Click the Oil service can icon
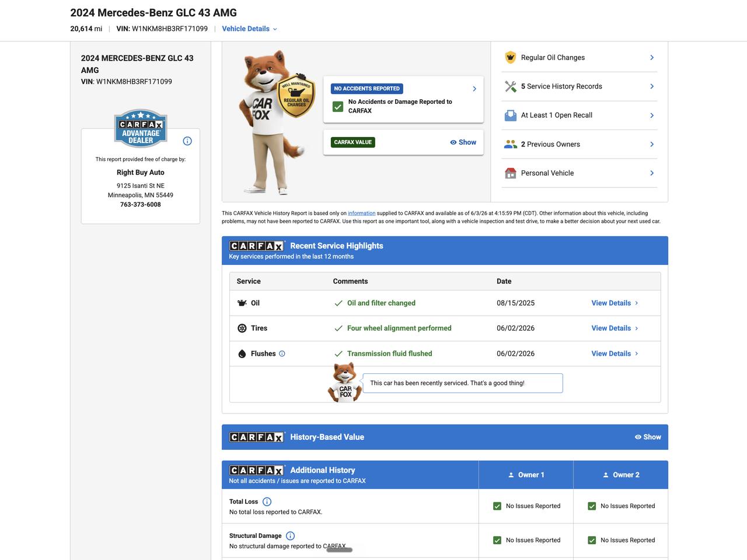This screenshot has height=560, width=747. (242, 303)
